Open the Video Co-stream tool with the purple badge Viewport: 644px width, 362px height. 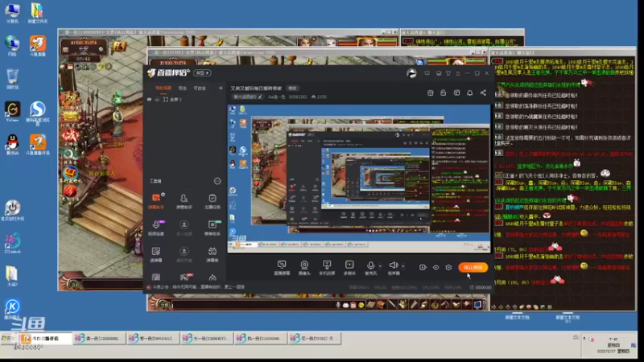pos(156,227)
